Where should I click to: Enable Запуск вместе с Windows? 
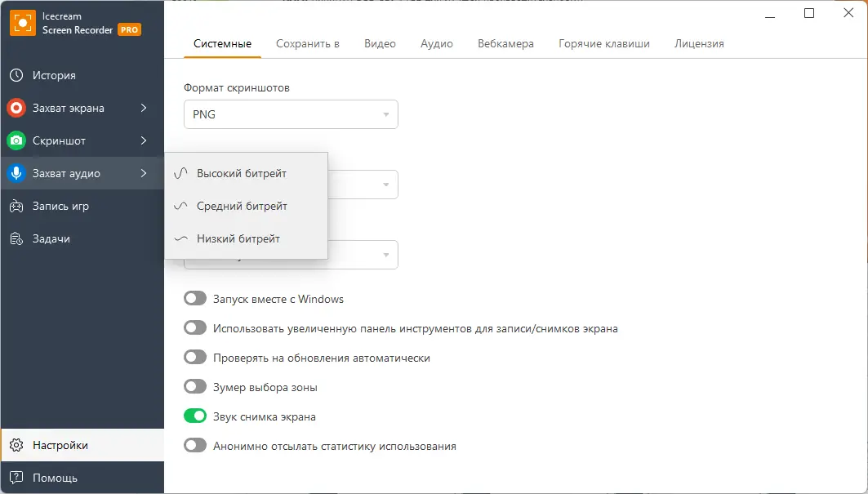(x=195, y=298)
